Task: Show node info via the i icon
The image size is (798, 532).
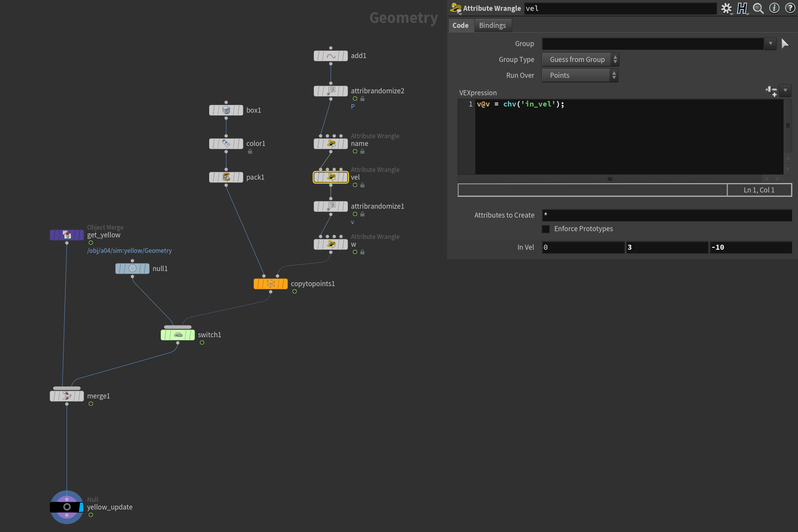Action: (x=774, y=8)
